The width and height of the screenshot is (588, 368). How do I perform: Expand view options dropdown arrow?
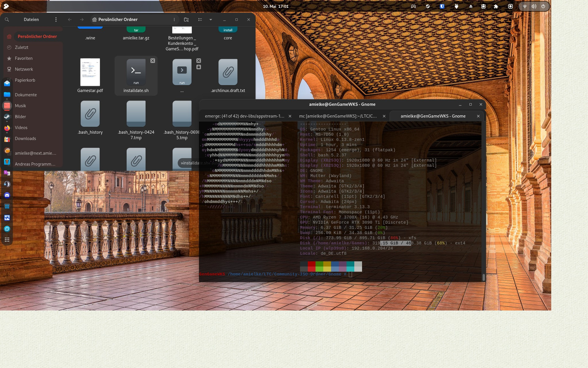pos(211,20)
